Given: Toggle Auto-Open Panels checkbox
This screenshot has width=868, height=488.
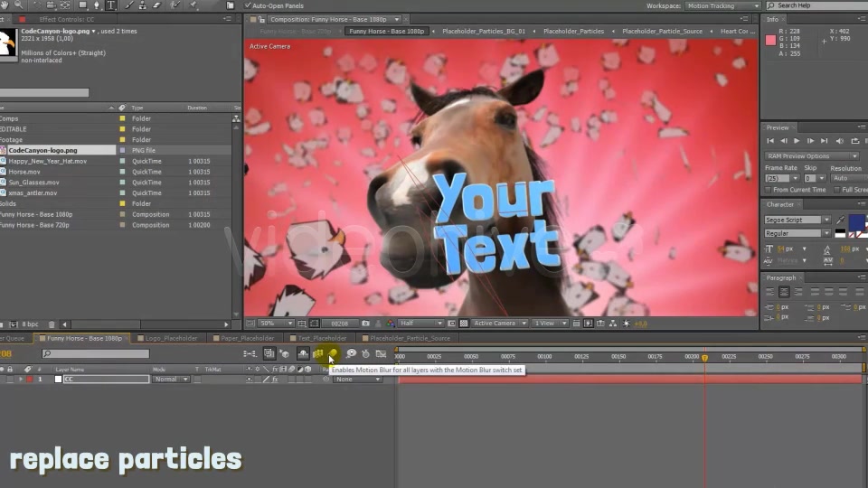Looking at the screenshot, I should pos(248,5).
